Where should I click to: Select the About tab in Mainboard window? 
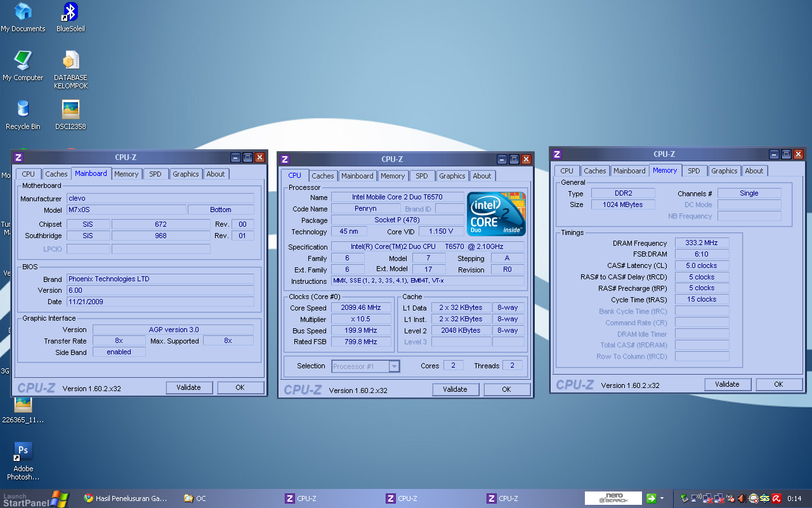pyautogui.click(x=216, y=174)
